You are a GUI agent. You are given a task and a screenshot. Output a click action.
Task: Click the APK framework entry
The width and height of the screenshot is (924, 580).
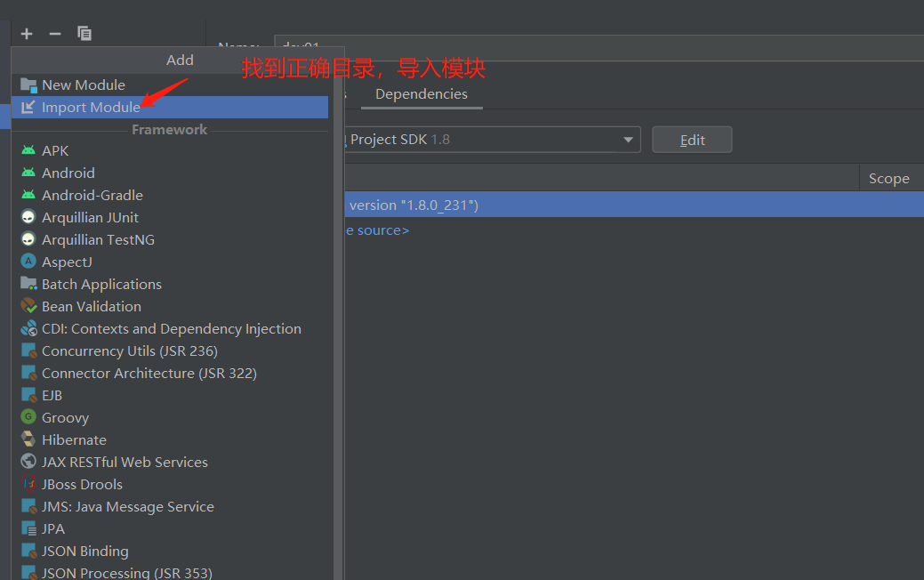click(55, 150)
